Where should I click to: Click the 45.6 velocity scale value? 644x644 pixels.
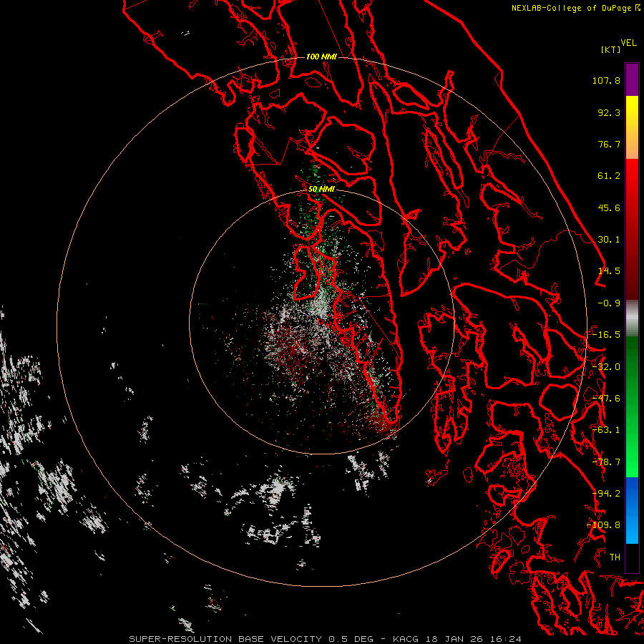[x=609, y=208]
